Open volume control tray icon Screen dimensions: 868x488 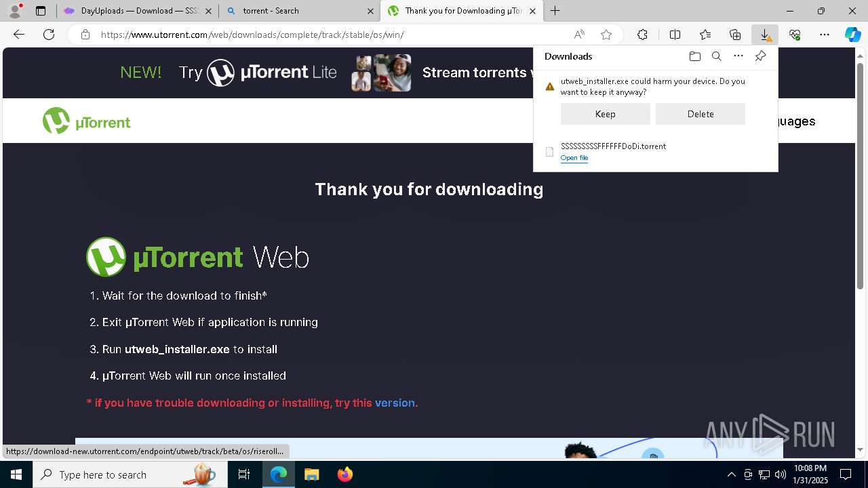[780, 474]
